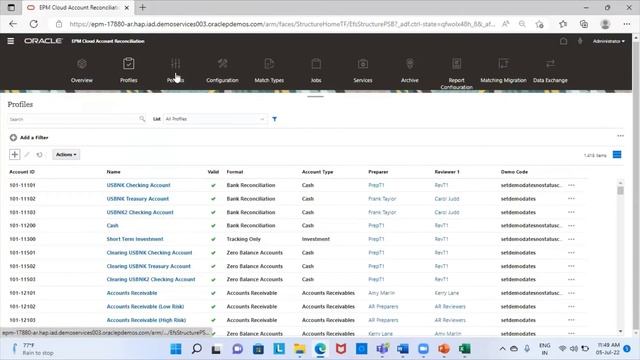Select the EPM Cloud Account Reconciliation tab
640x360 pixels.
pyautogui.click(x=78, y=8)
